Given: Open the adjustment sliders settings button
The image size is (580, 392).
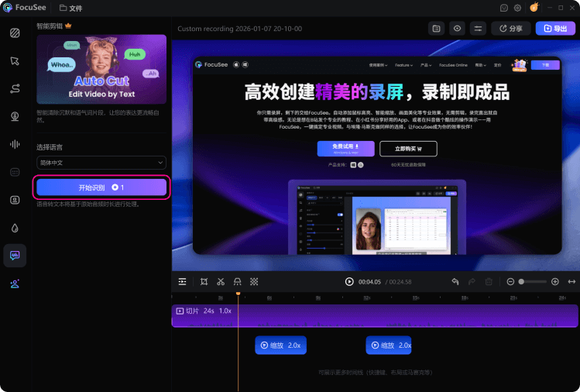Looking at the screenshot, I should coord(478,29).
